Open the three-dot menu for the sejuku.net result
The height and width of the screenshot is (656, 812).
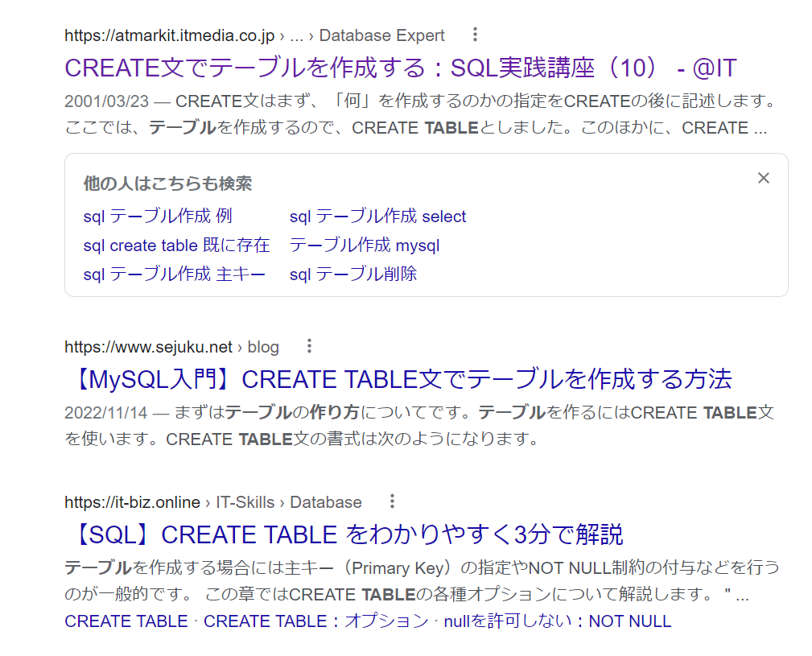tap(309, 345)
